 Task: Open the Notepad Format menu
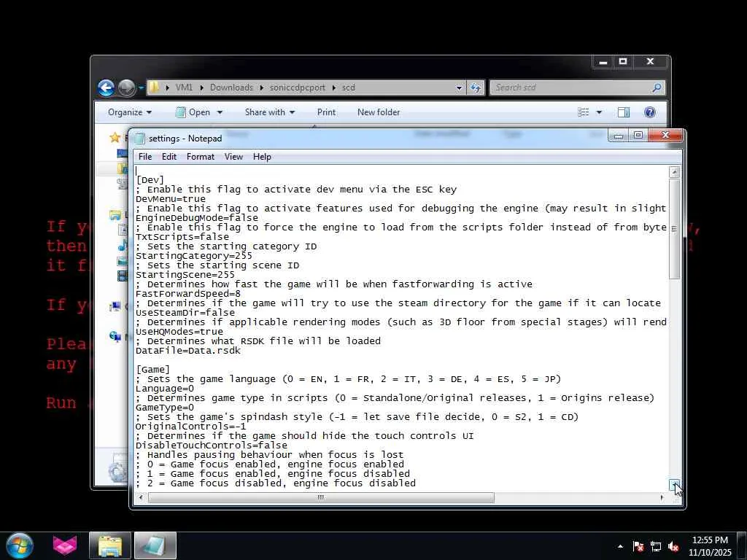coord(200,157)
